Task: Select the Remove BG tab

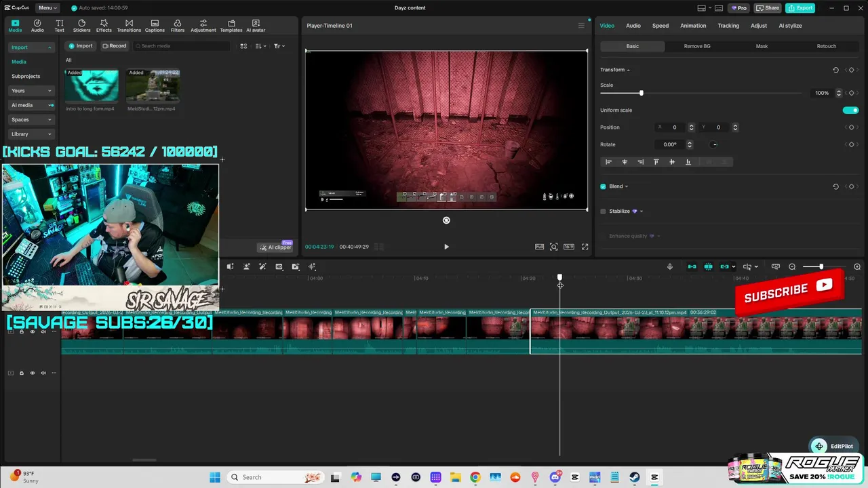Action: click(x=696, y=46)
